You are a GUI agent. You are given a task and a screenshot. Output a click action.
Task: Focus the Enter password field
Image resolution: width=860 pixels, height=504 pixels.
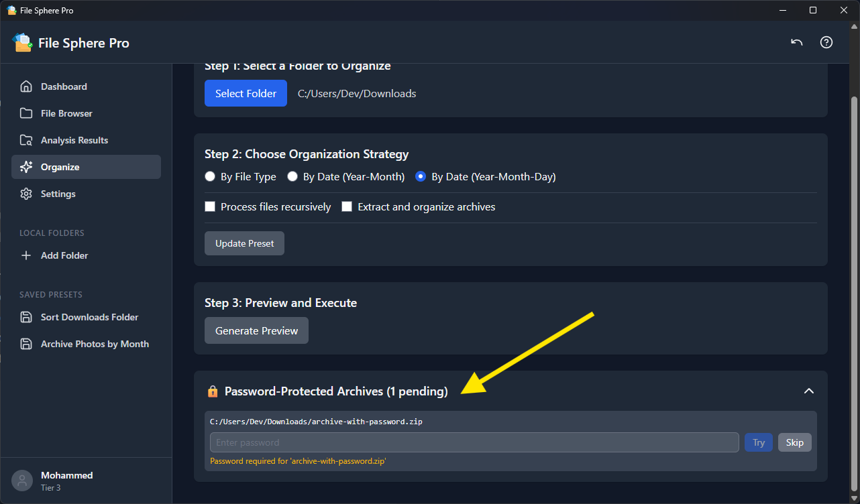coord(474,442)
